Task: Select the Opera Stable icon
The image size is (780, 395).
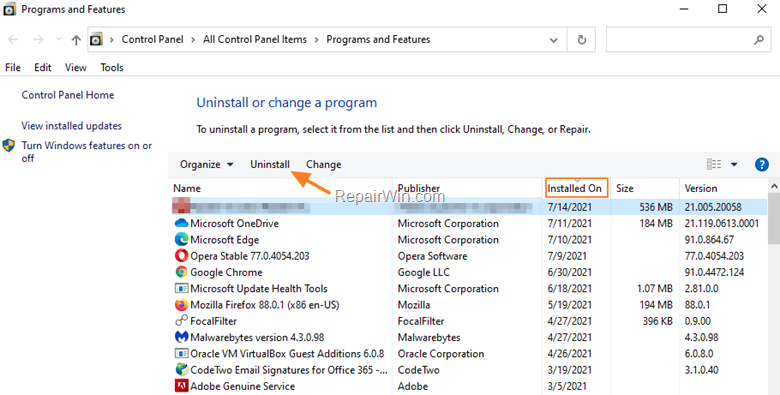Action: [x=182, y=256]
